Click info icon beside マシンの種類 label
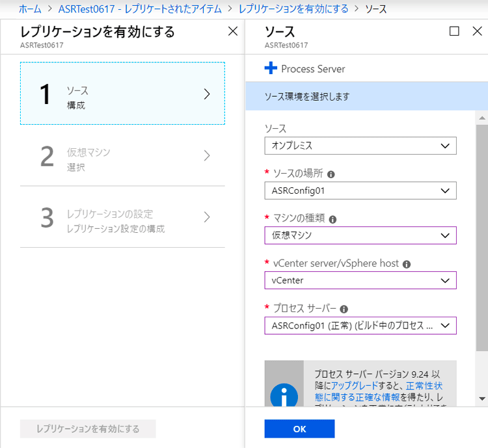This screenshot has height=448, width=488. tap(333, 219)
